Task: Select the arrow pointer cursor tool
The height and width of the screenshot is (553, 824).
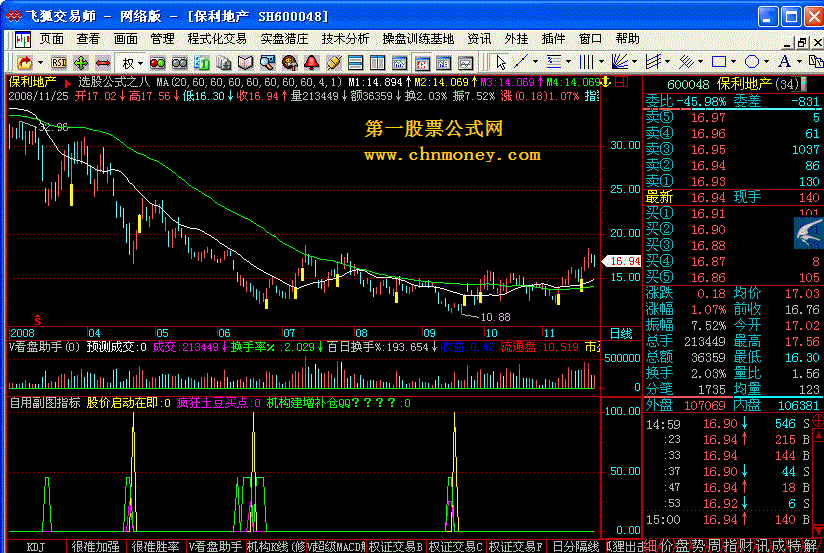Action: pos(501,63)
